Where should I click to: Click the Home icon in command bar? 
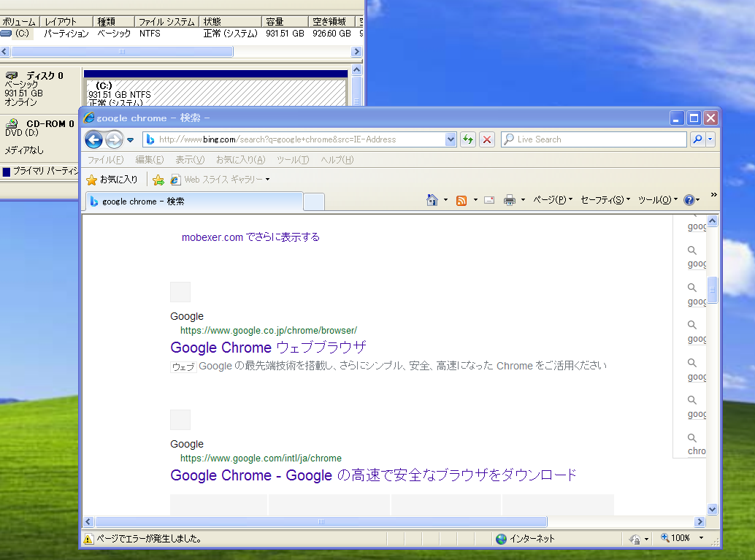(432, 200)
